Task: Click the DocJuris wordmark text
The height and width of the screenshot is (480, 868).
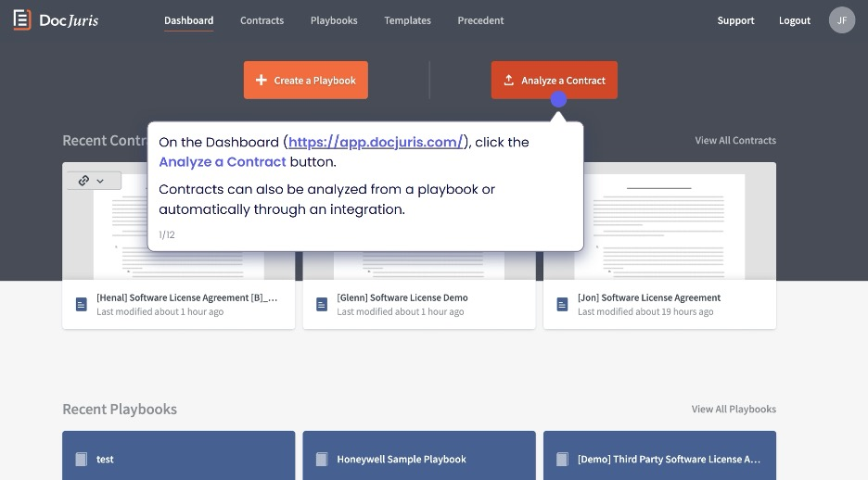Action: (69, 20)
